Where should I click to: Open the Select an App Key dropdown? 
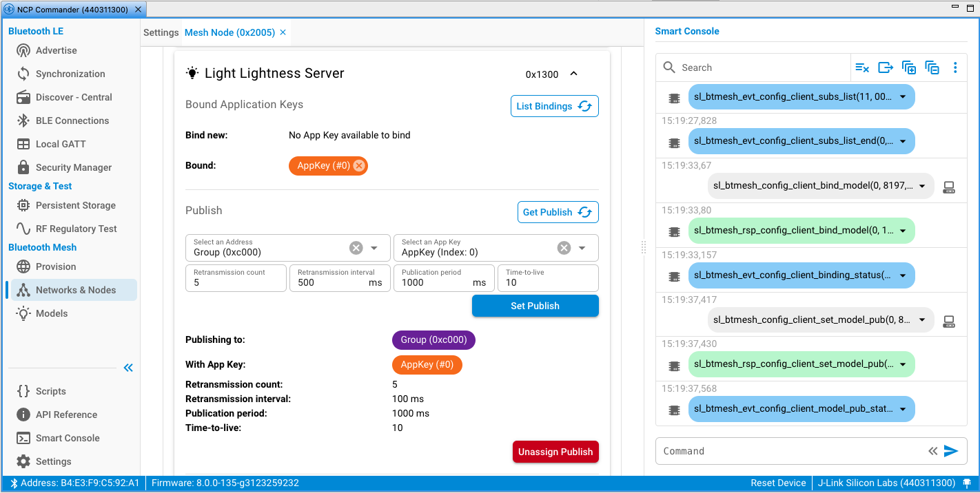click(582, 248)
